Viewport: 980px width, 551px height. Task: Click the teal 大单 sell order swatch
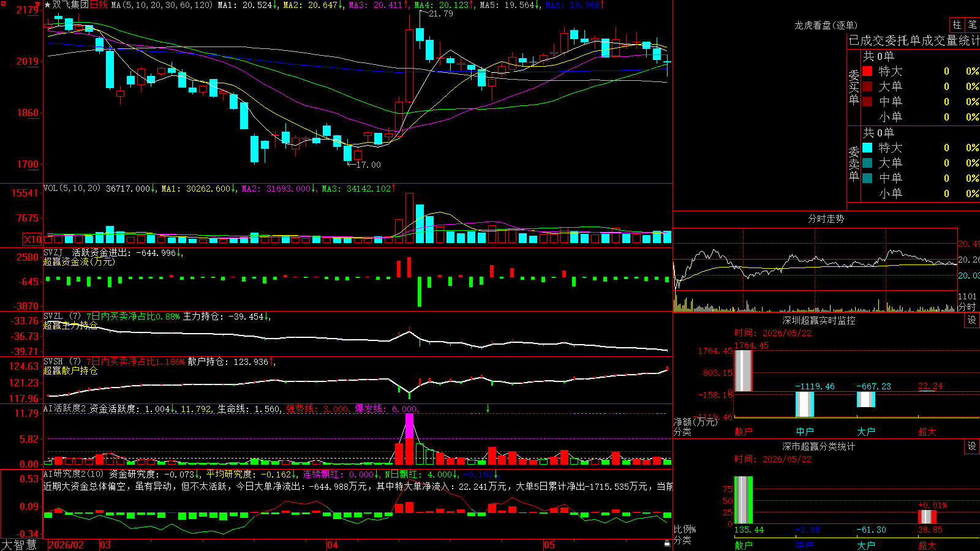click(867, 163)
